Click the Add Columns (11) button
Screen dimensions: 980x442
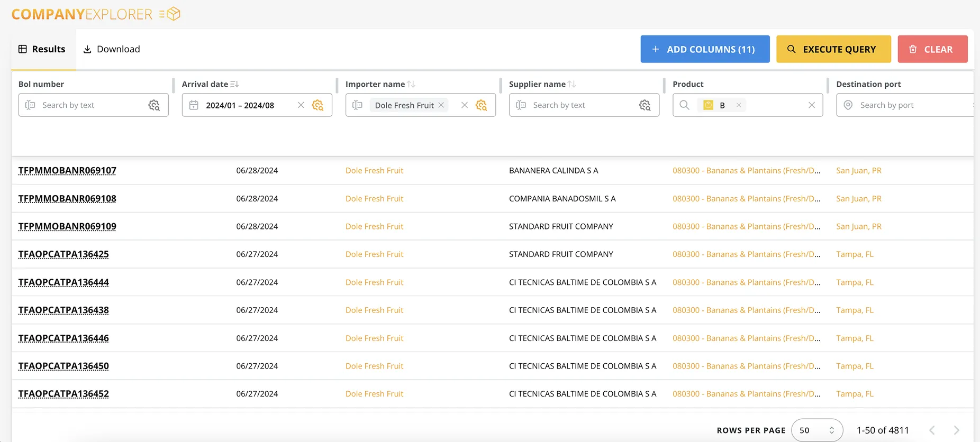[x=704, y=49]
